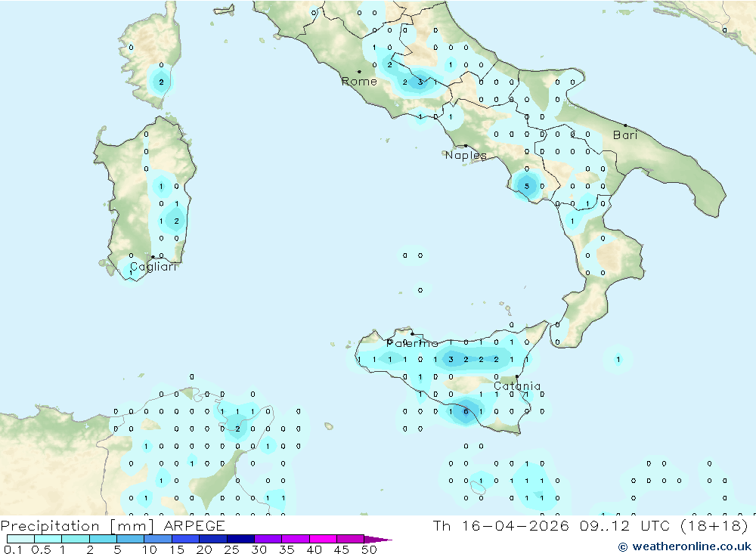Click the Cagliari city label
The height and width of the screenshot is (554, 756).
point(153,267)
